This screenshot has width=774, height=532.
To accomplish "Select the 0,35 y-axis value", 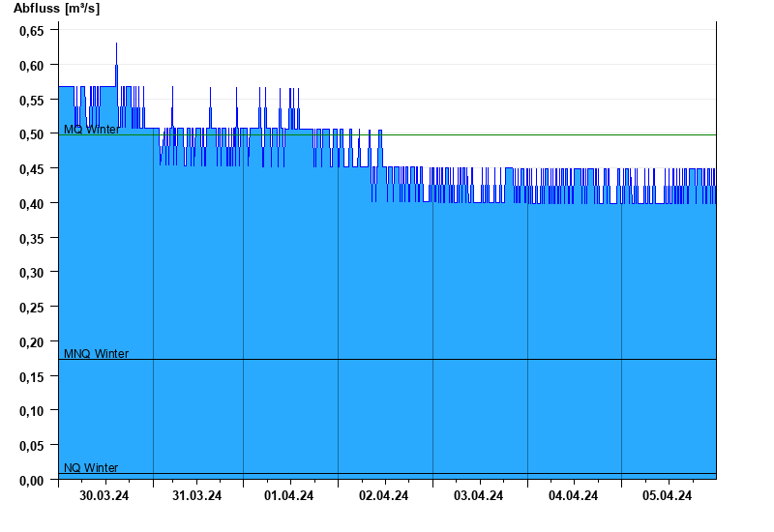I will [x=32, y=238].
